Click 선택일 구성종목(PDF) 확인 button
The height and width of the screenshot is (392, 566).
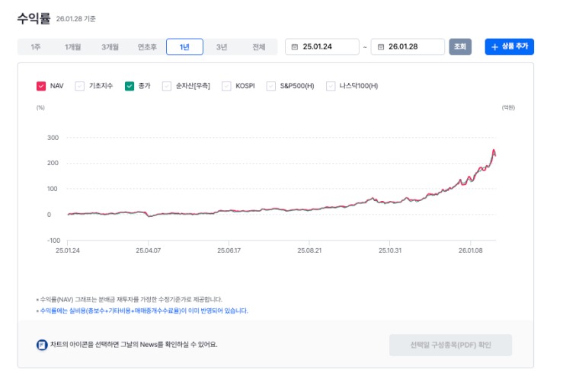click(450, 345)
